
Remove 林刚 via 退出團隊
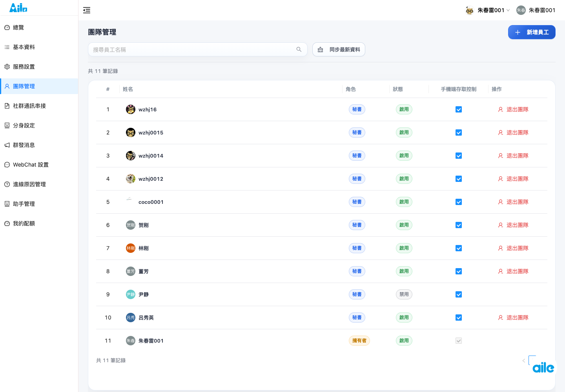pos(513,248)
